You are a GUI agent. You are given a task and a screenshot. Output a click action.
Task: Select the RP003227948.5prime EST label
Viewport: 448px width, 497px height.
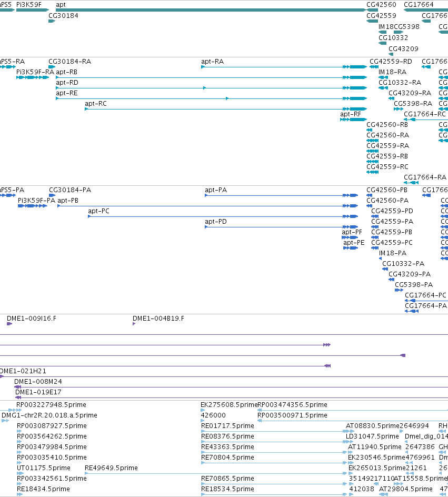click(51, 405)
